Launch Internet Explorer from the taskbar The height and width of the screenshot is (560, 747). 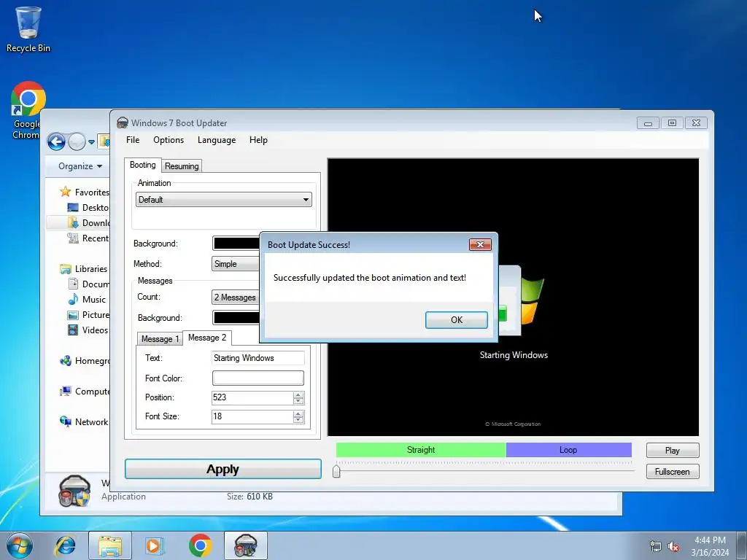tap(65, 545)
